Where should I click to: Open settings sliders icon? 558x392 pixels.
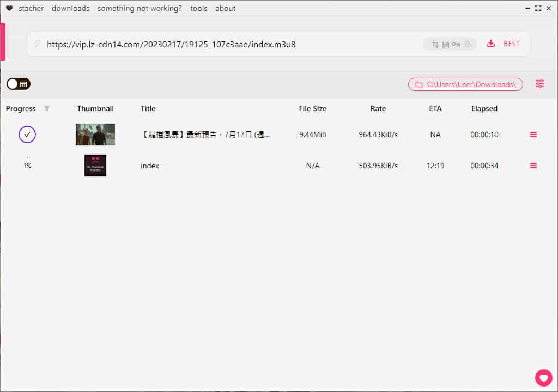[x=539, y=84]
